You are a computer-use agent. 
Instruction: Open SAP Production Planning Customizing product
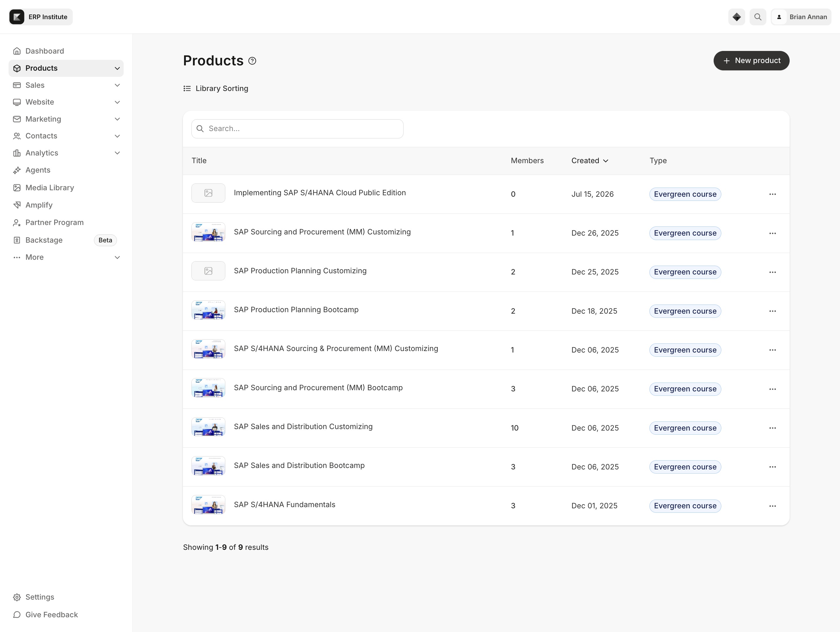coord(300,271)
